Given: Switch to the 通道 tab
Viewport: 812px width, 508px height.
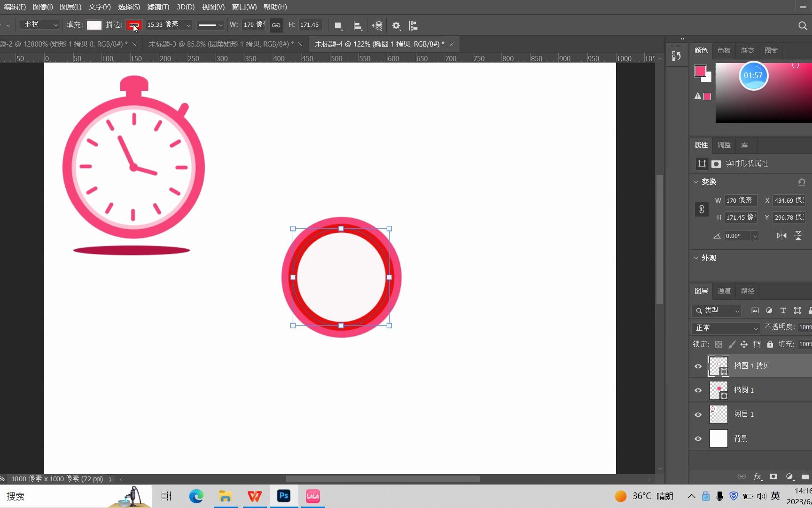Looking at the screenshot, I should (724, 291).
